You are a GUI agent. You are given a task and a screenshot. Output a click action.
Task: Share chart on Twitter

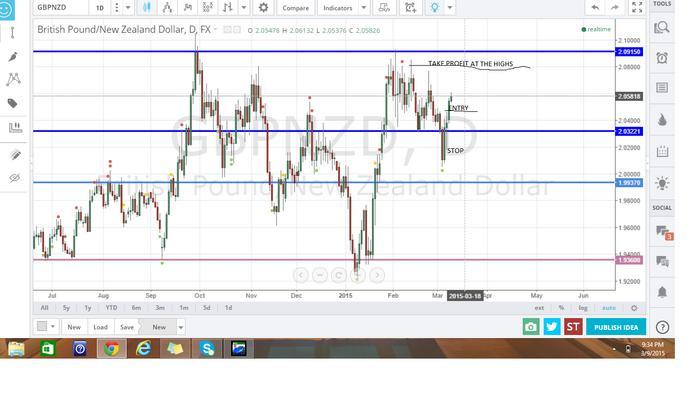552,327
